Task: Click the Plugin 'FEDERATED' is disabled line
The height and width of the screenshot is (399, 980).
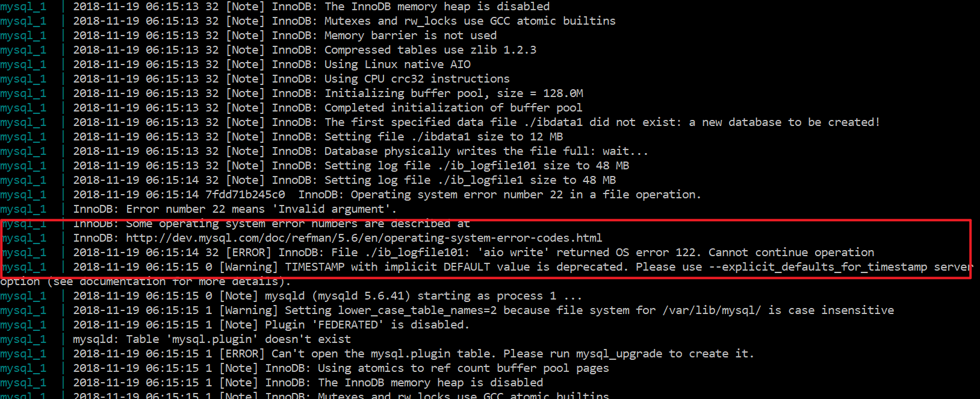Action: (x=271, y=325)
